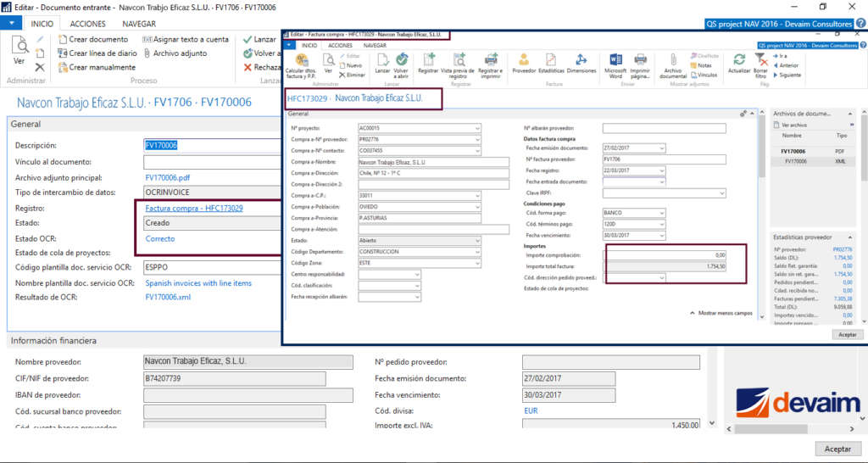Open 'Compra a-Nº proveedor' dropdown
Screen dimensions: 868x463
pos(477,140)
